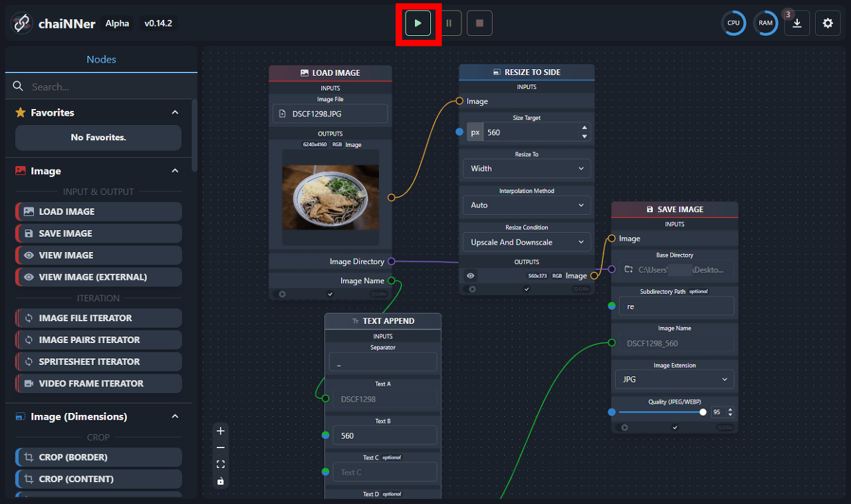
Task: Click the folder icon in Base Directory
Action: (629, 270)
